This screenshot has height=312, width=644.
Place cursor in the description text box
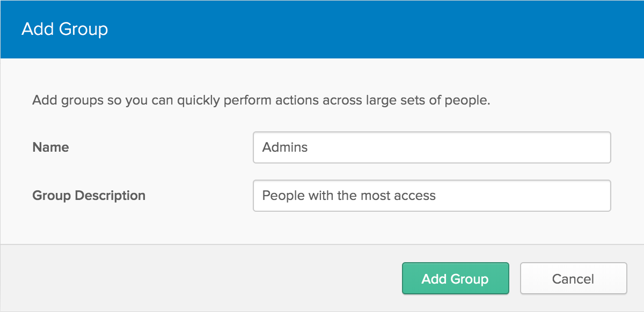coord(431,196)
